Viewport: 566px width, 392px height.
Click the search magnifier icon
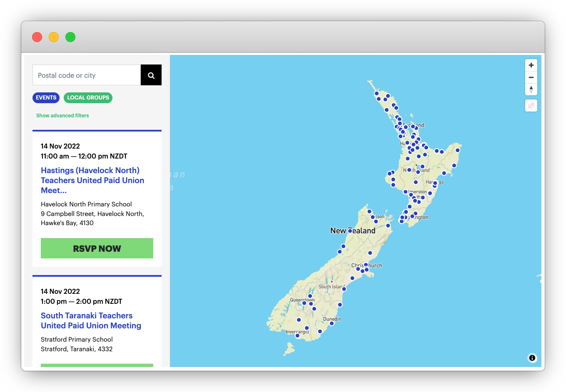point(151,75)
